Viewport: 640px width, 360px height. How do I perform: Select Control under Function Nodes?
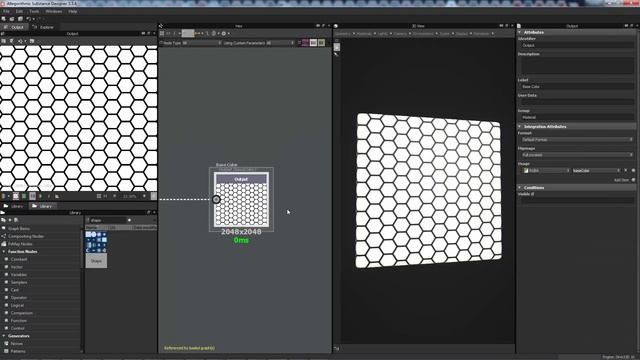(x=18, y=328)
